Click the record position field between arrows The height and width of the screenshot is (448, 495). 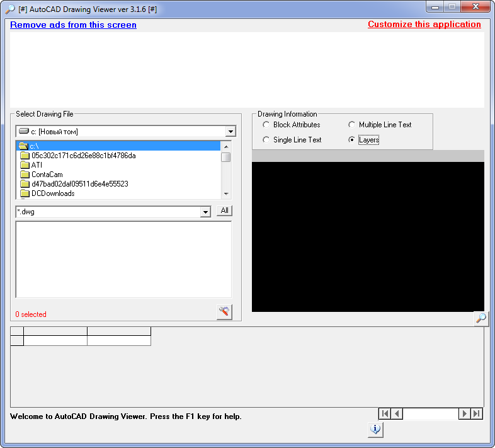coord(431,413)
